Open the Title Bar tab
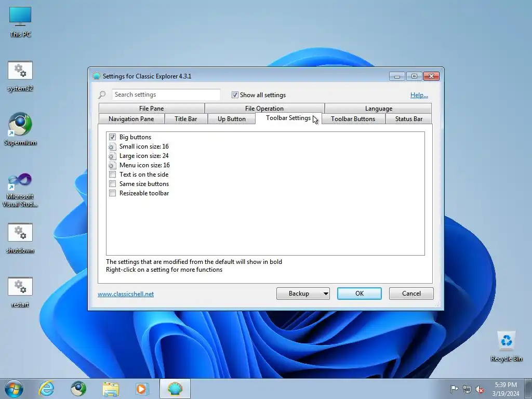 pos(186,119)
